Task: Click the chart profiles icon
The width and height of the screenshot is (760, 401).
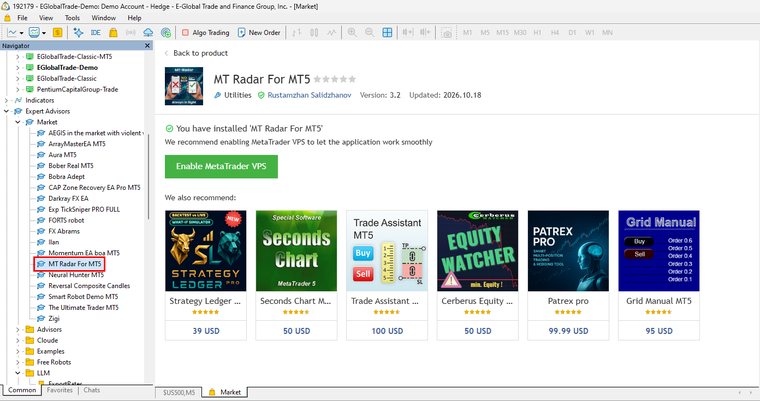Action: [34, 32]
